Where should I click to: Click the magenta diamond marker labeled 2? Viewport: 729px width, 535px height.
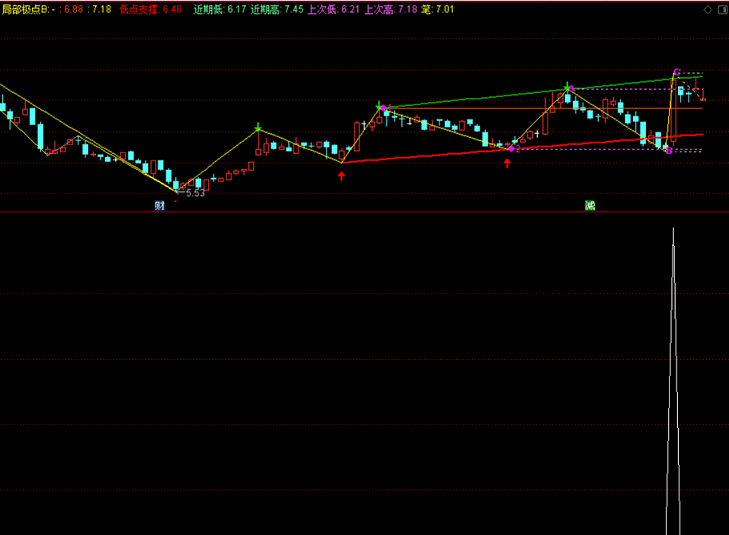click(511, 149)
